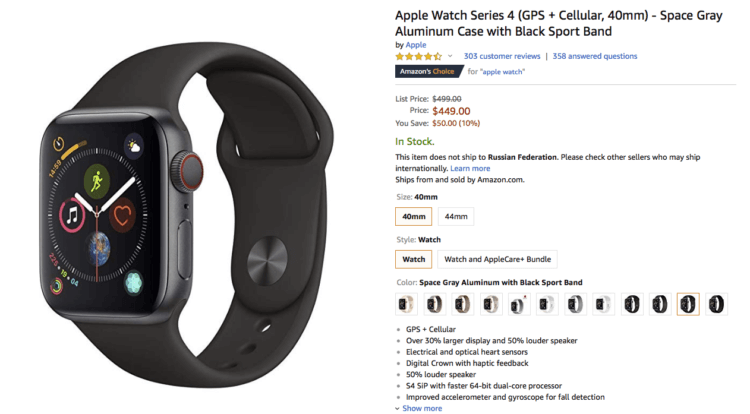Click the star rating icons
Viewport: 750px width, 414px height.
pyautogui.click(x=419, y=56)
